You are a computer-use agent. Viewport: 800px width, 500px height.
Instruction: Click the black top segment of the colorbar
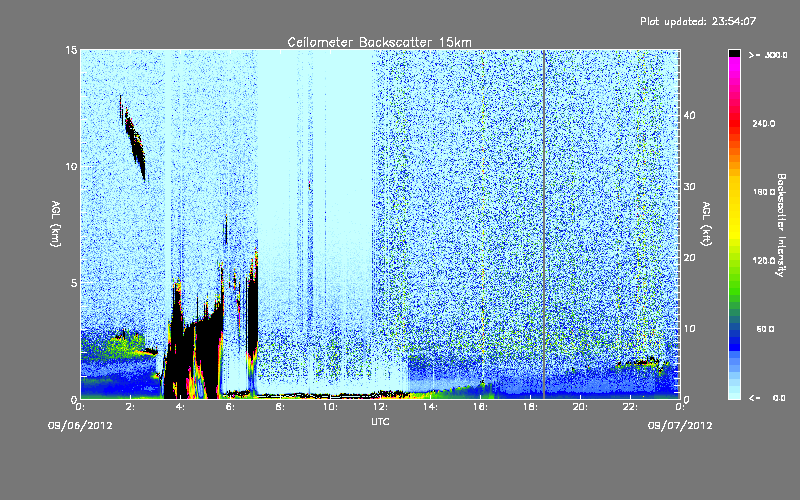734,54
